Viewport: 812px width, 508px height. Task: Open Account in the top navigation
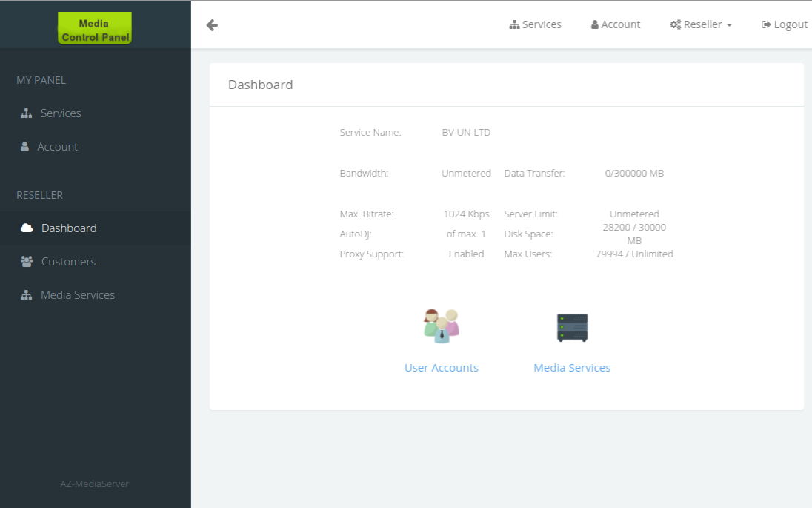click(616, 25)
